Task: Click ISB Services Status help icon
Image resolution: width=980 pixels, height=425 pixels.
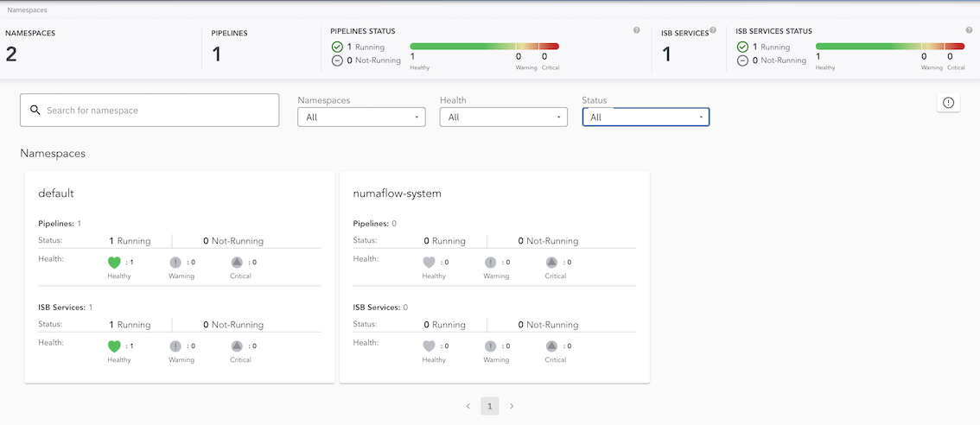Action: [969, 30]
